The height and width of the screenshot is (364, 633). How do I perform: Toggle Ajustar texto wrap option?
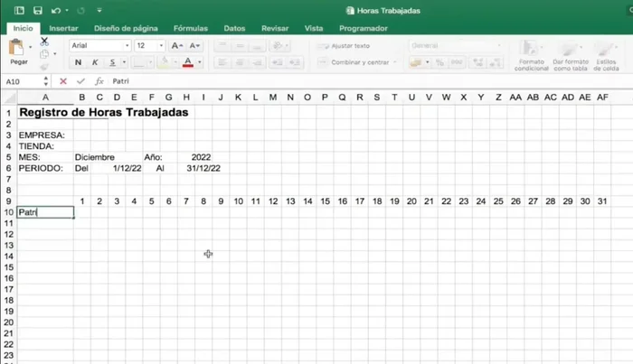pyautogui.click(x=345, y=45)
